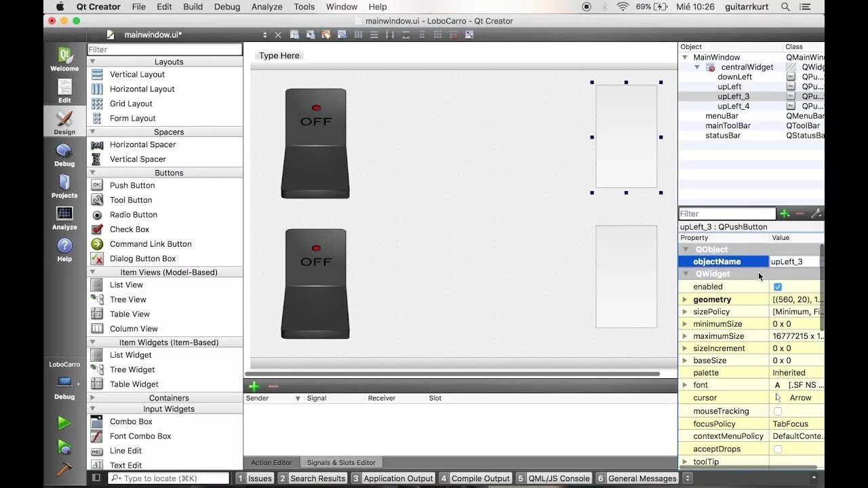Image resolution: width=868 pixels, height=488 pixels.
Task: Switch to Signals & Slots Editor tab
Action: pos(341,462)
